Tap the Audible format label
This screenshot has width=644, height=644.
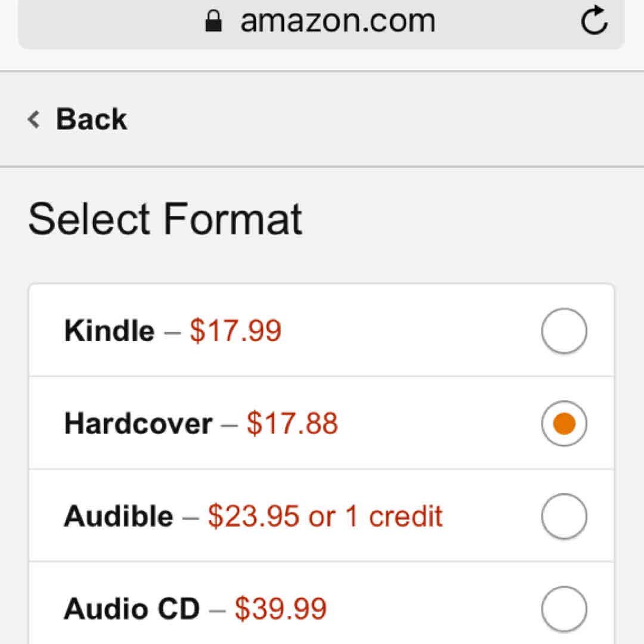[118, 516]
